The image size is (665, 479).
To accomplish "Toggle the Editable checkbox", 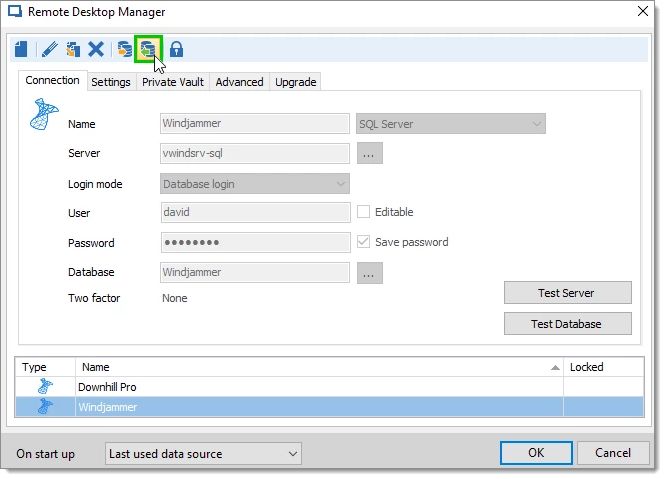I will 363,211.
